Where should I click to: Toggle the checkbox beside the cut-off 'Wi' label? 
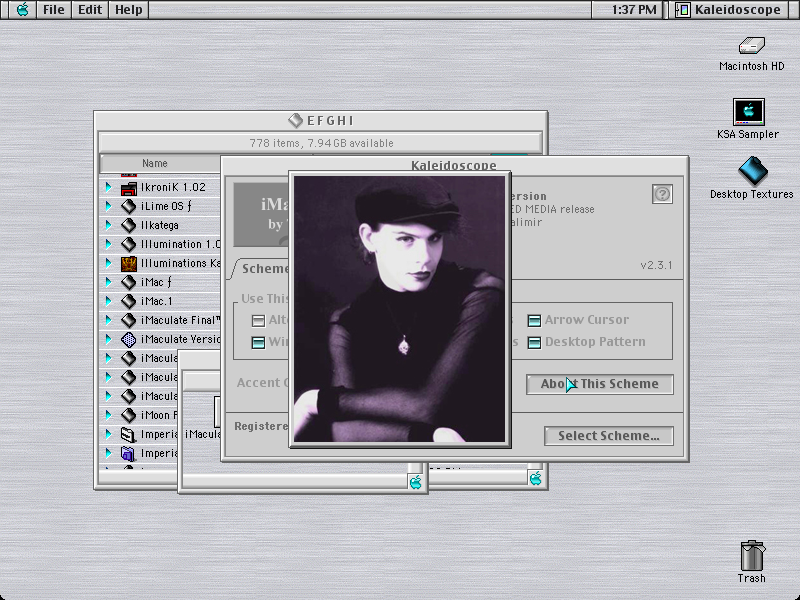[258, 342]
